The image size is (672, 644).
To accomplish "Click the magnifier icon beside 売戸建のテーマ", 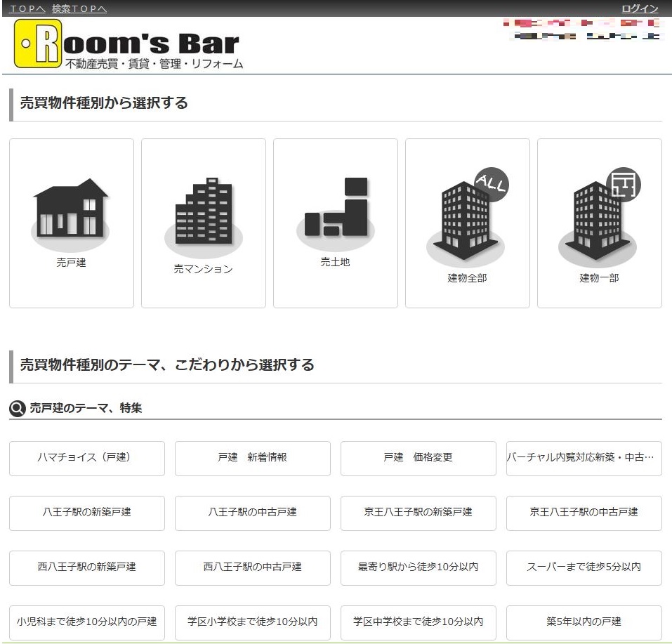I will pyautogui.click(x=18, y=408).
